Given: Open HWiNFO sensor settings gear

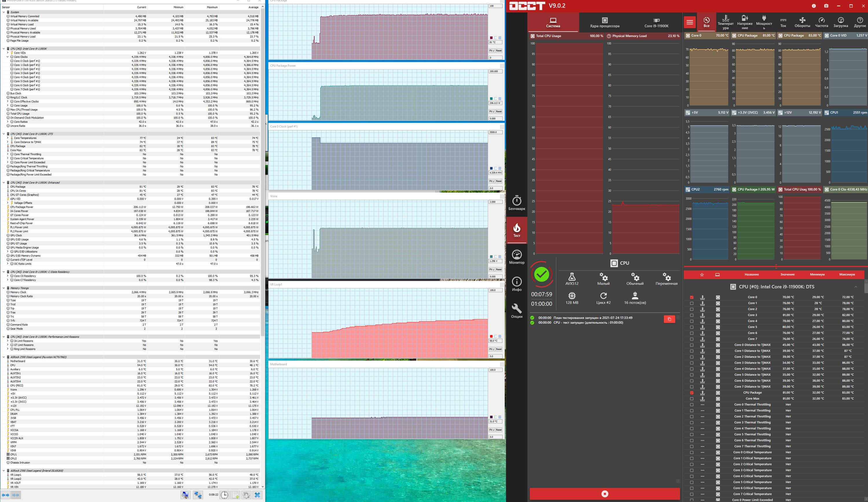Looking at the screenshot, I should (x=246, y=495).
